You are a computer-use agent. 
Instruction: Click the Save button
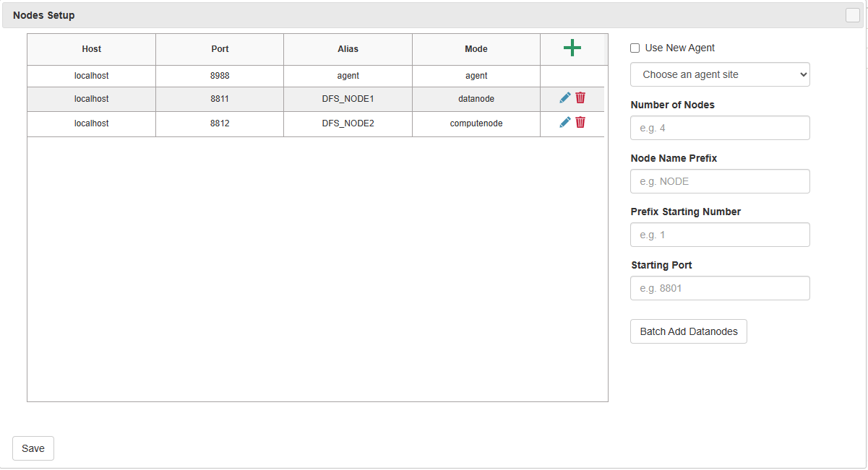[33, 448]
